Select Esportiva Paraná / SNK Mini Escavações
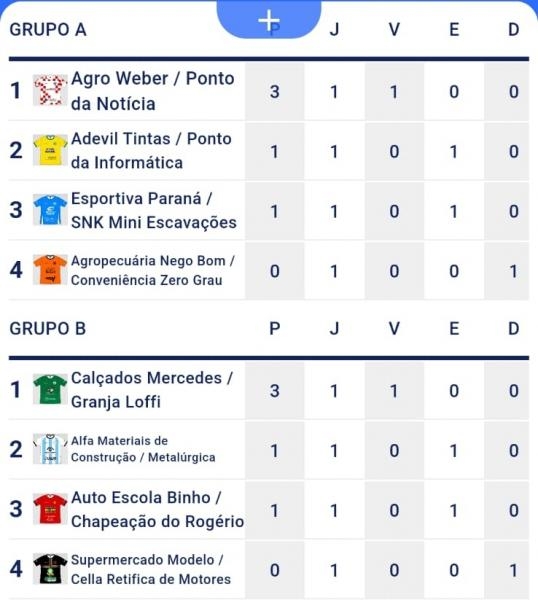538x600 pixels. pyautogui.click(x=154, y=210)
